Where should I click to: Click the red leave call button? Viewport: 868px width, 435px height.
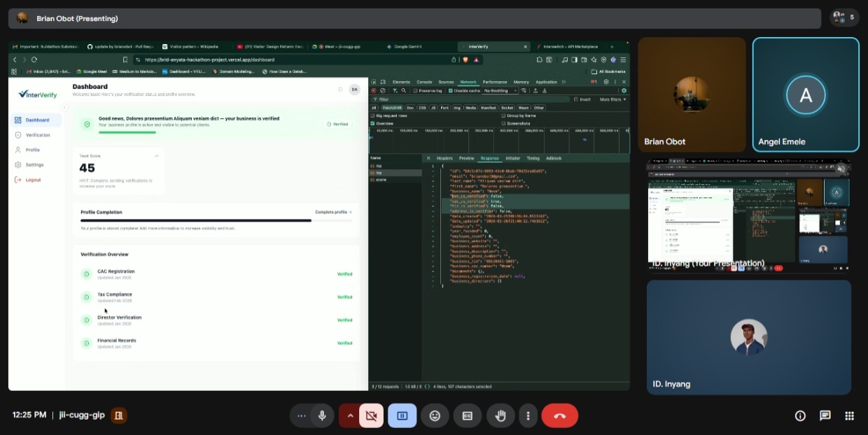pyautogui.click(x=559, y=415)
